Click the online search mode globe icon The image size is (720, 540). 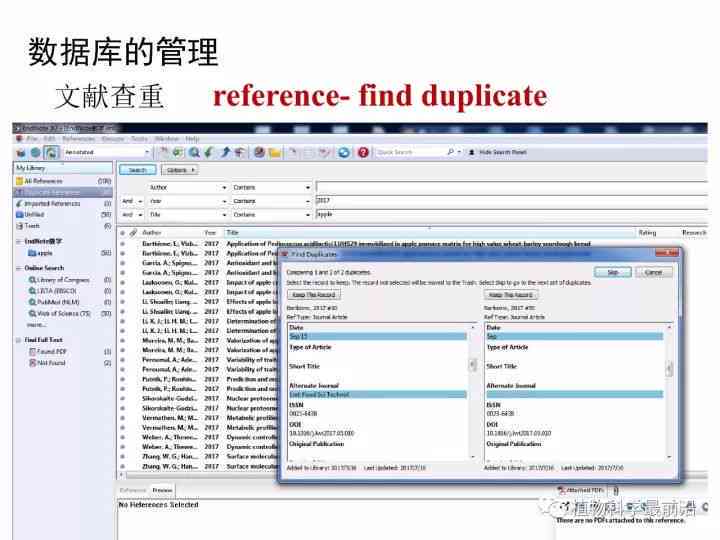tap(35, 152)
